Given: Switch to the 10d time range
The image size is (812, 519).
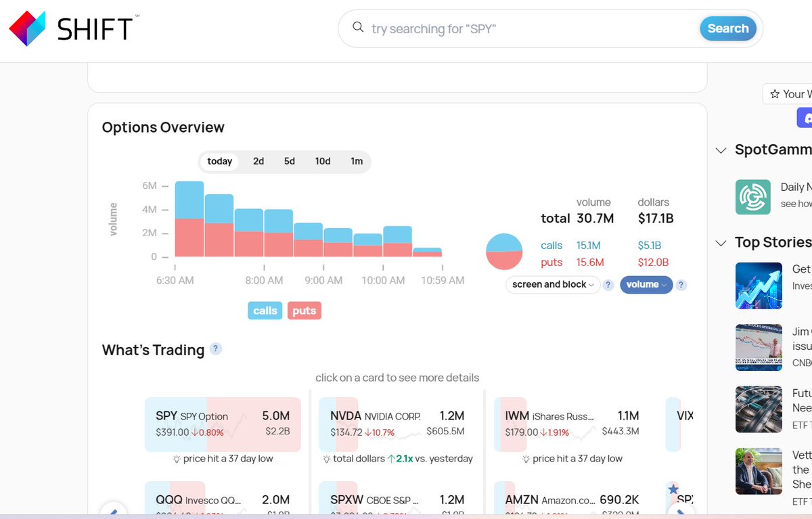Looking at the screenshot, I should (x=323, y=161).
